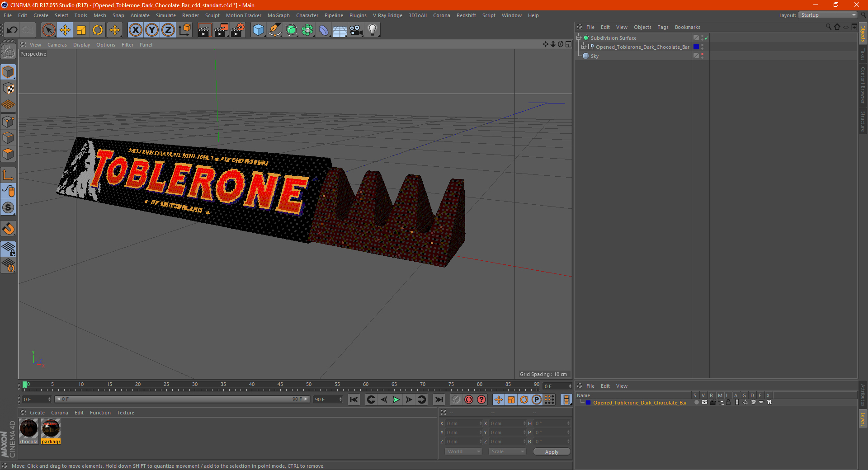Add a Light object
Image resolution: width=868 pixels, height=470 pixels.
pyautogui.click(x=373, y=30)
